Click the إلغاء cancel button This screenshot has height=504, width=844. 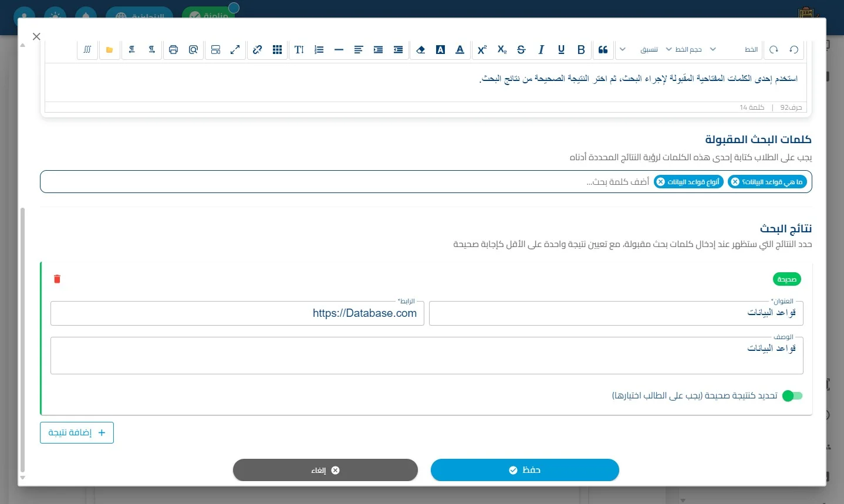coord(325,470)
